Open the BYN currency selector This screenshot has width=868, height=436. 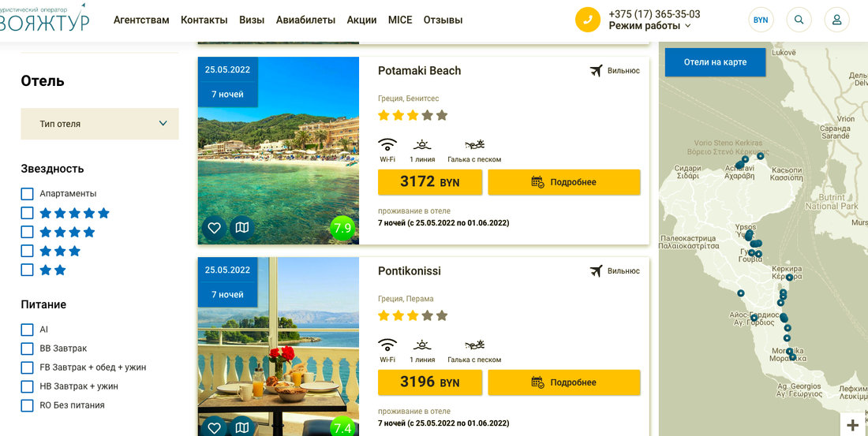(761, 20)
